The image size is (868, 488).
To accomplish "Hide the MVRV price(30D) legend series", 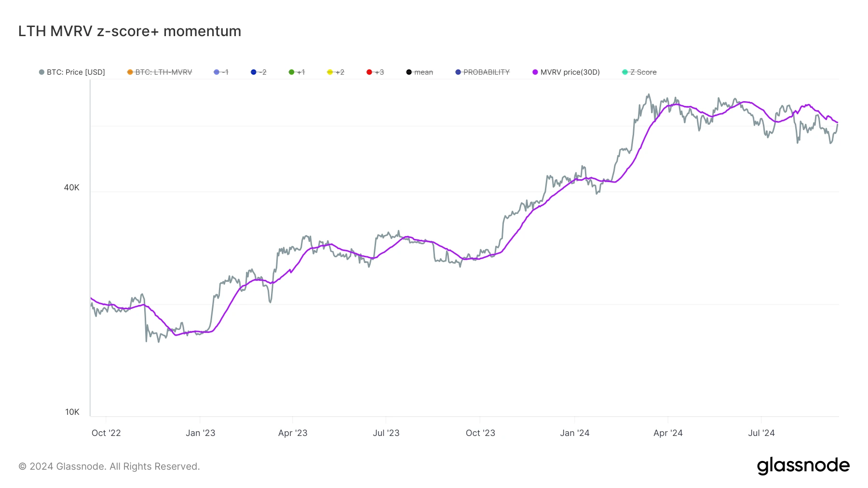I will [566, 72].
